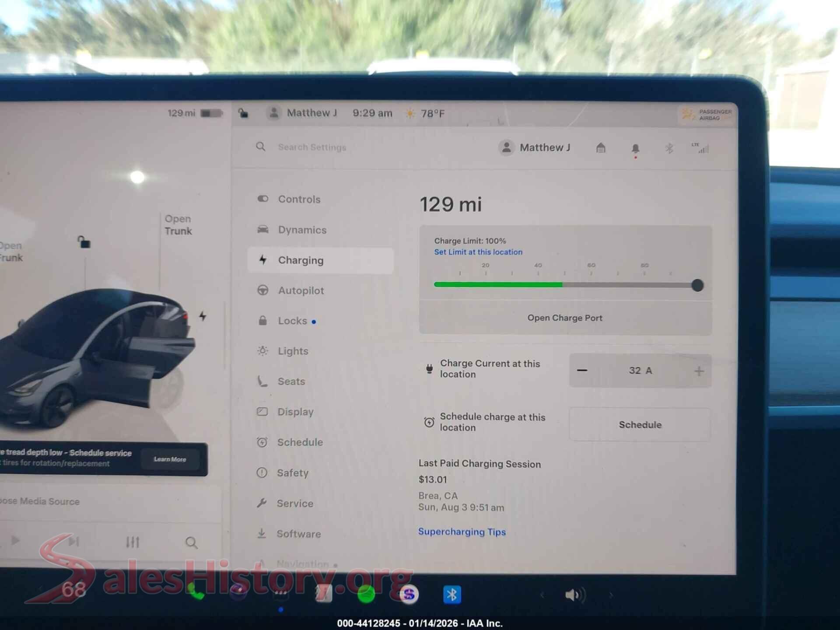Tap the 9:29 am clock in the status bar
This screenshot has height=630, width=840.
(372, 113)
